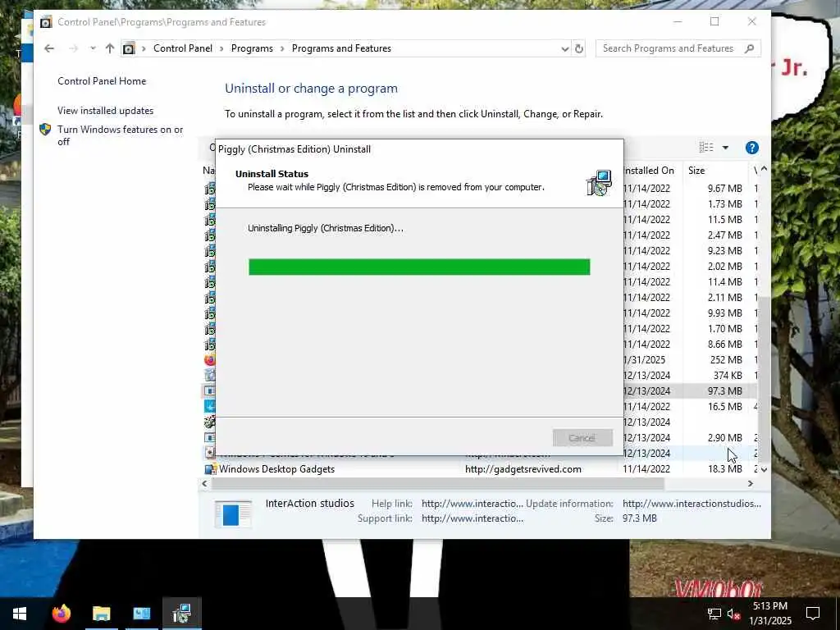Open recent locations dropdown arrow

(x=93, y=48)
